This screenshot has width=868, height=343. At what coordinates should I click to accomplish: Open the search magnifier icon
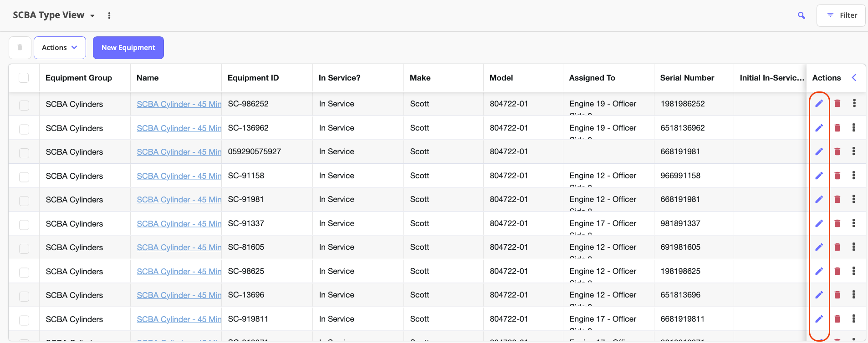(x=802, y=15)
